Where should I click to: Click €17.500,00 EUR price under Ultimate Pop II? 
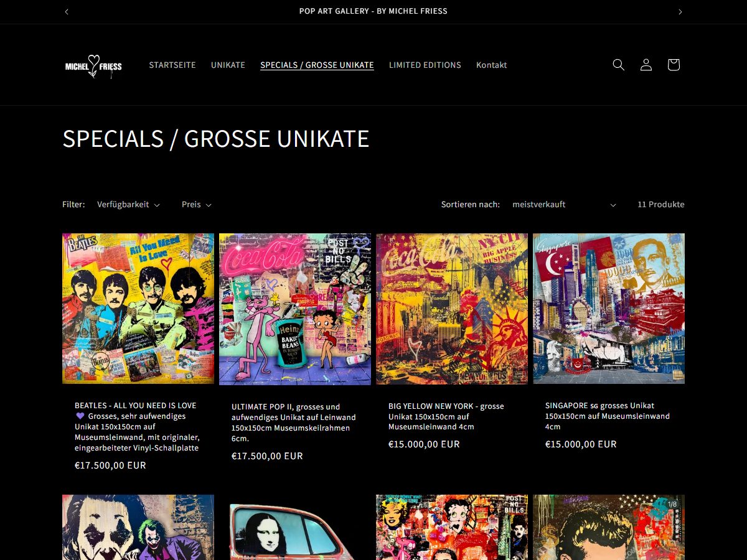click(267, 456)
